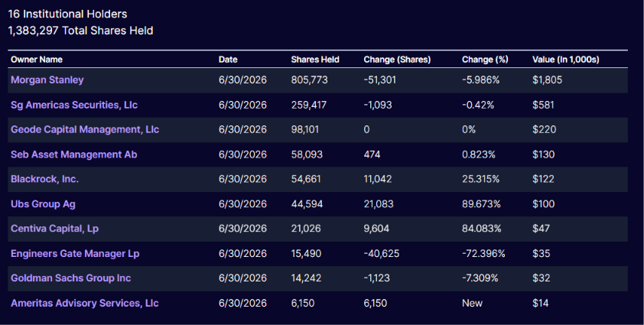Click Ubs Group shares held 44,594
Viewport: 644px width, 325px height.
[307, 204]
